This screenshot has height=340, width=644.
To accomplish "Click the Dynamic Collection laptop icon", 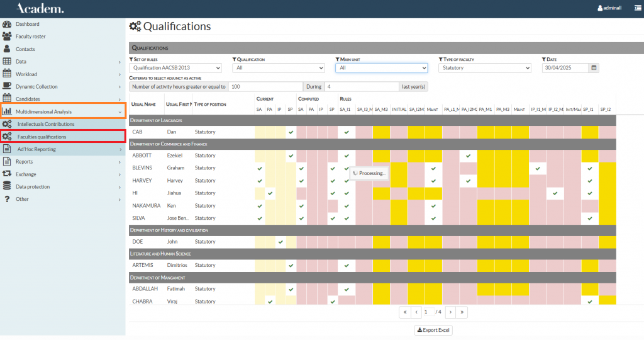I will [x=7, y=86].
